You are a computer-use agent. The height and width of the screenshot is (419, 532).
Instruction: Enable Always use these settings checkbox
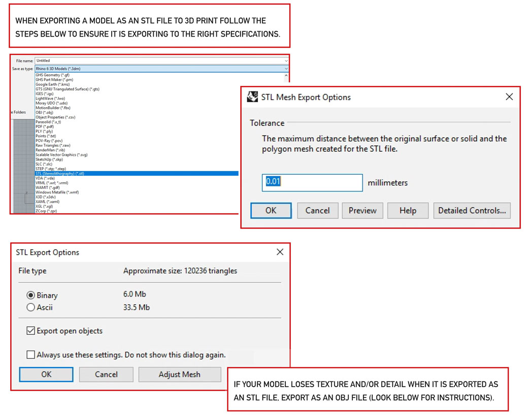pos(31,354)
